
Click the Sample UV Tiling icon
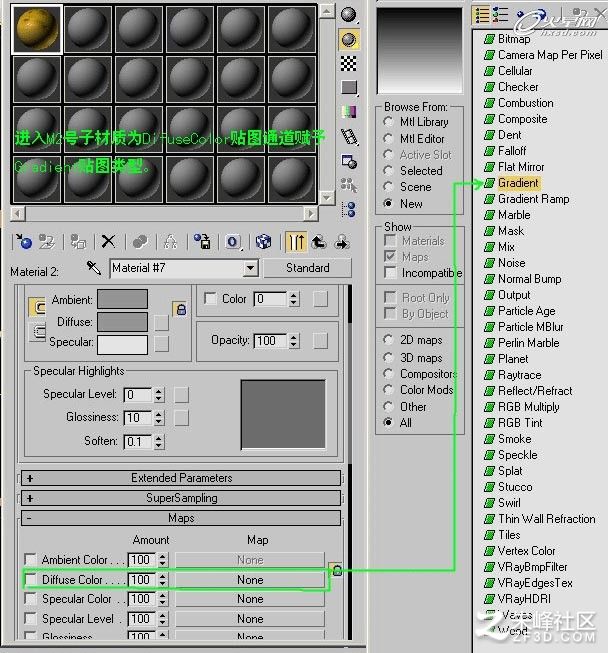click(349, 87)
